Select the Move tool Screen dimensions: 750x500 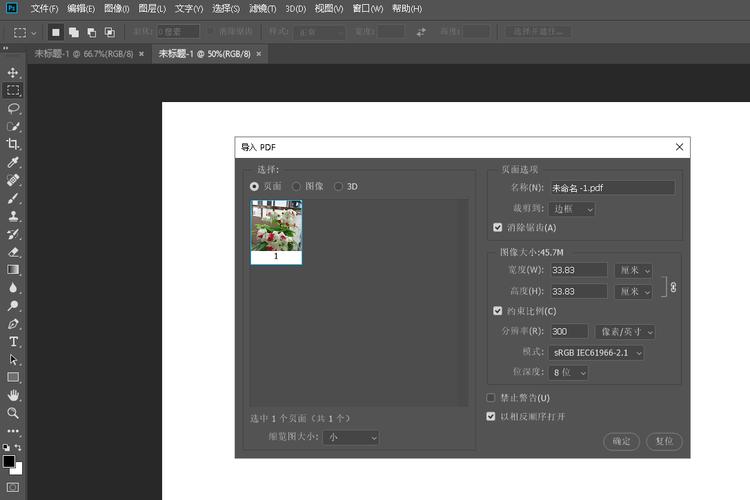point(13,72)
